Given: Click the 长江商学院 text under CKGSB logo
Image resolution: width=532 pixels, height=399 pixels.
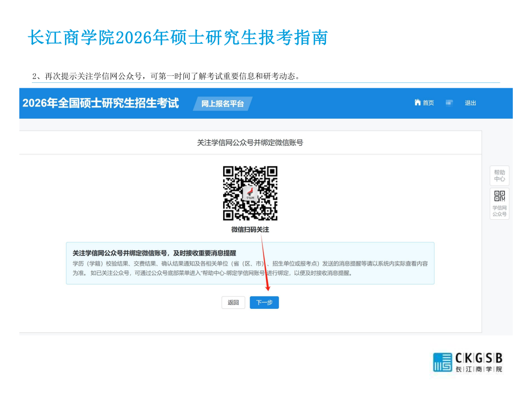Looking at the screenshot, I should [x=478, y=369].
